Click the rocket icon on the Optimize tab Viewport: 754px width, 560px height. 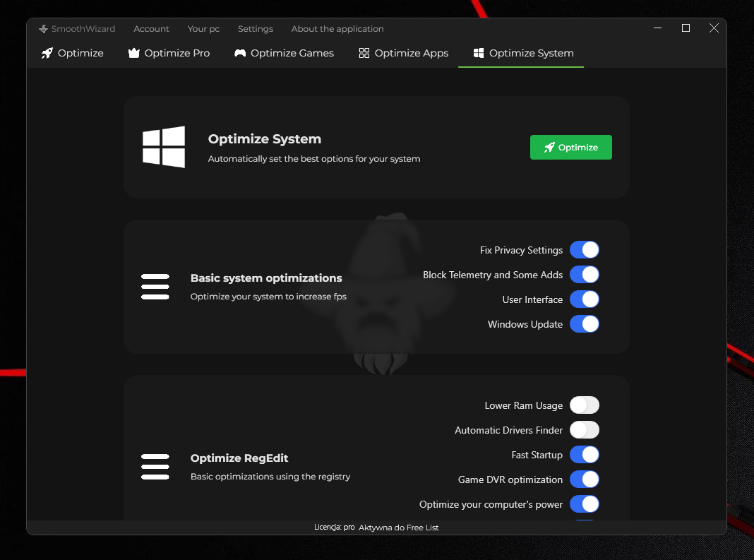pyautogui.click(x=47, y=52)
